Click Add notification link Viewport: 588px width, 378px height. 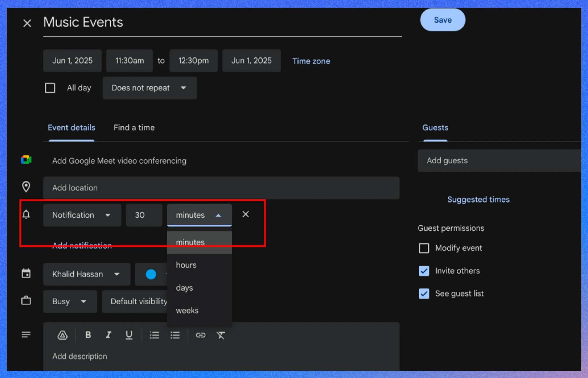point(82,245)
